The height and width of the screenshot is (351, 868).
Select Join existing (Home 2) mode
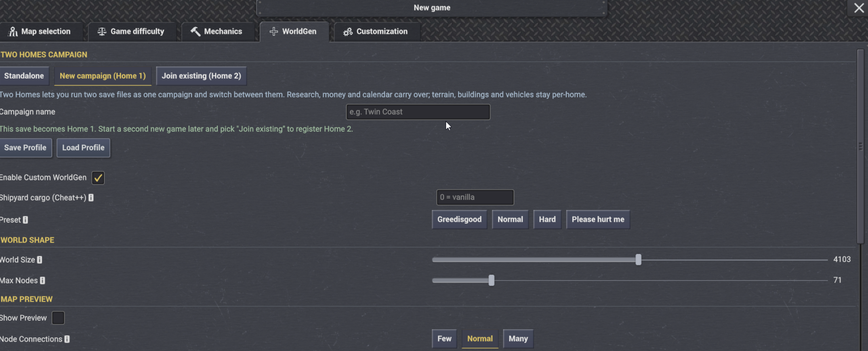coord(201,76)
